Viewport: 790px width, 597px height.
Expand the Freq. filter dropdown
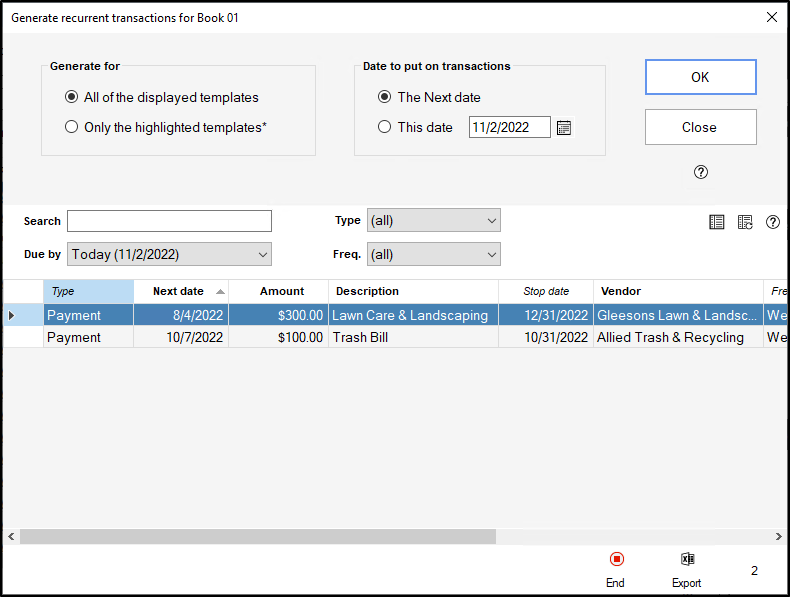(433, 254)
